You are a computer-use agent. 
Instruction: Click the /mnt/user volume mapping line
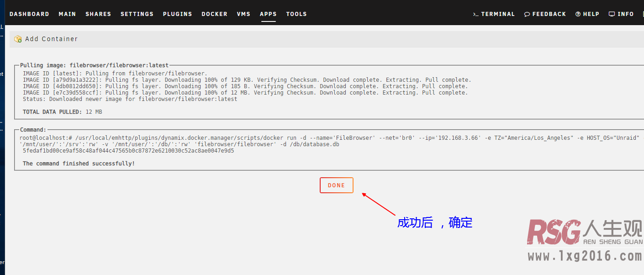click(x=179, y=144)
